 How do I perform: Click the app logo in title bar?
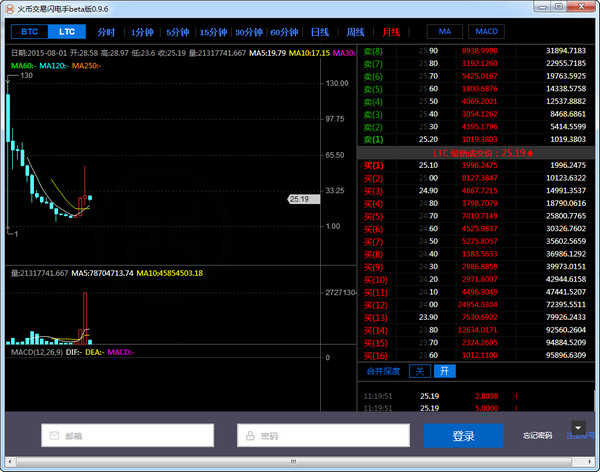pos(10,8)
